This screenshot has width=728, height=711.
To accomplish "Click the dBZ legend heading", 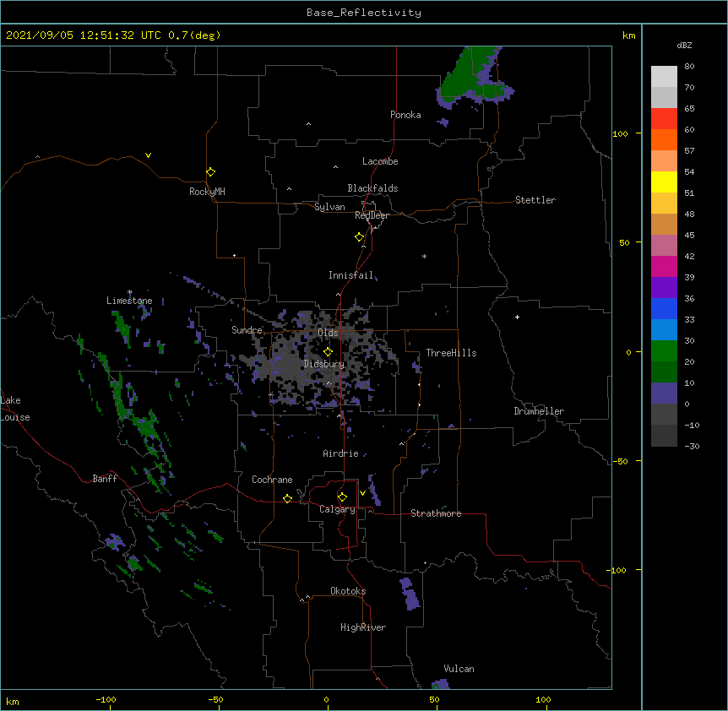I will [x=684, y=45].
